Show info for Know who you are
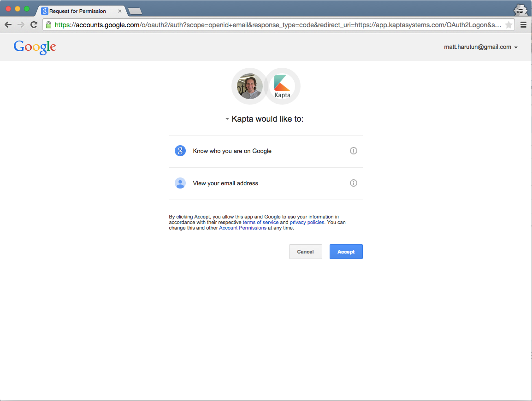Image resolution: width=532 pixels, height=401 pixels. tap(353, 151)
